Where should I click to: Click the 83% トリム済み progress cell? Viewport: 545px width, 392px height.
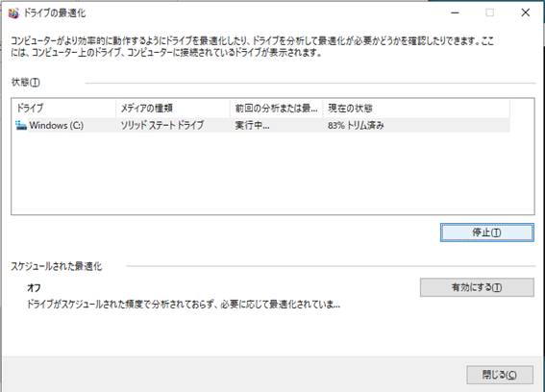pos(356,125)
